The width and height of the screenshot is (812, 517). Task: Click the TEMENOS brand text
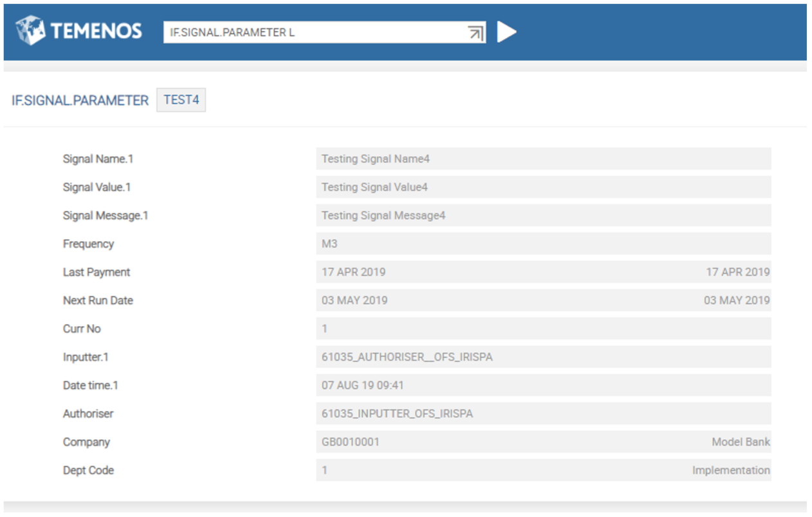pyautogui.click(x=96, y=31)
